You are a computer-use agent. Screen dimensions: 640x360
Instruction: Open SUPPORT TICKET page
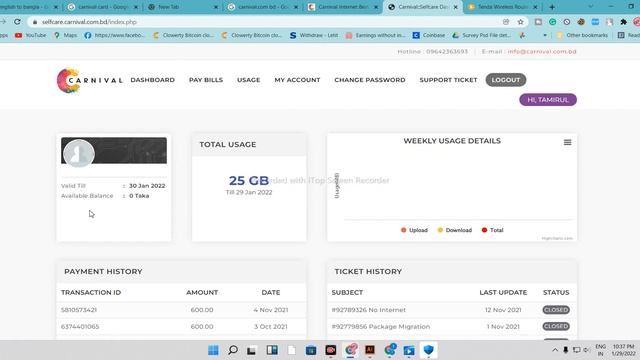coord(448,80)
